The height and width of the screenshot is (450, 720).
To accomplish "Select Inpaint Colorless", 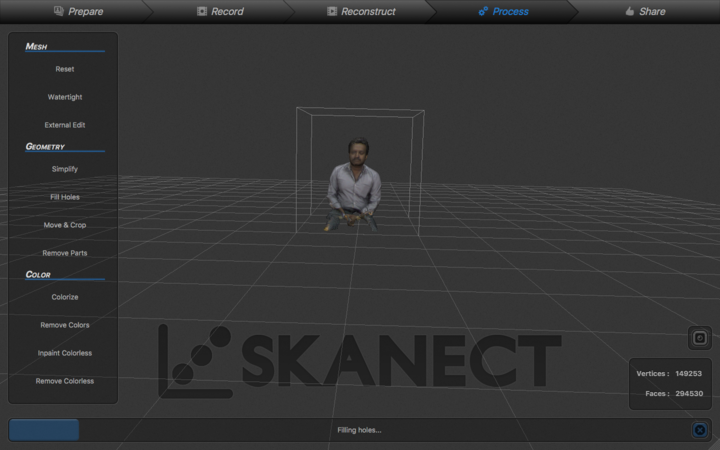I will 65,353.
